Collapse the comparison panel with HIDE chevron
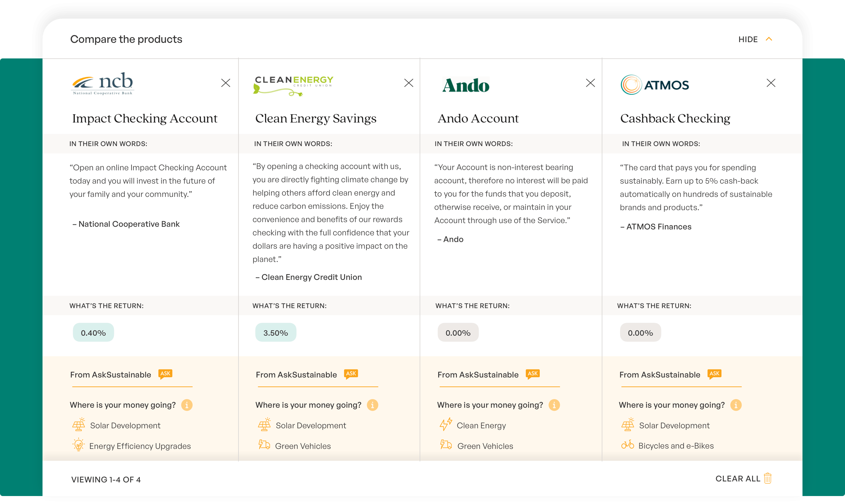This screenshot has width=845, height=504. [x=769, y=39]
